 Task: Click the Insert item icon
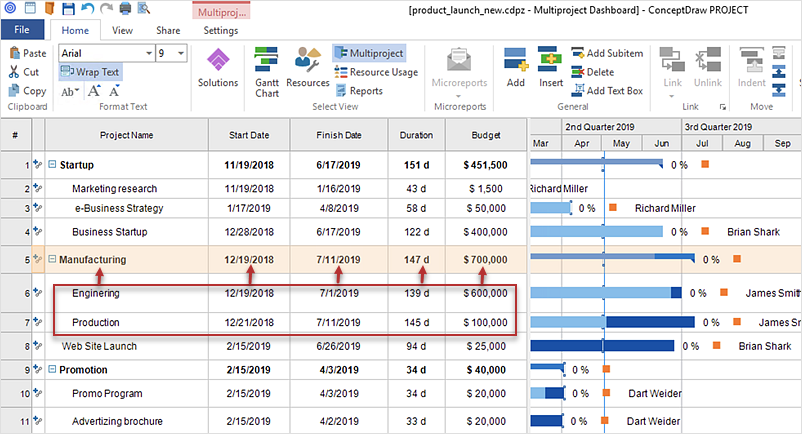coord(551,69)
